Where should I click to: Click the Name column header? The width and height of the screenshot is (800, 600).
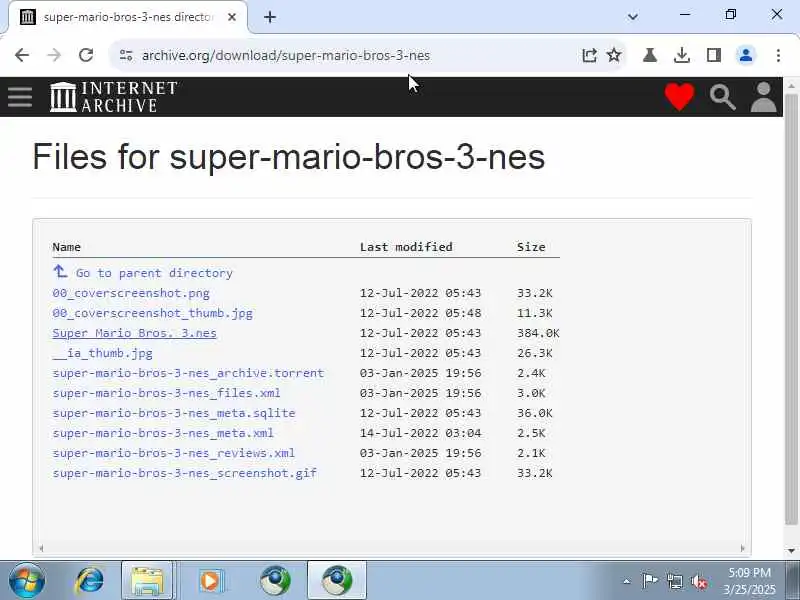point(67,247)
